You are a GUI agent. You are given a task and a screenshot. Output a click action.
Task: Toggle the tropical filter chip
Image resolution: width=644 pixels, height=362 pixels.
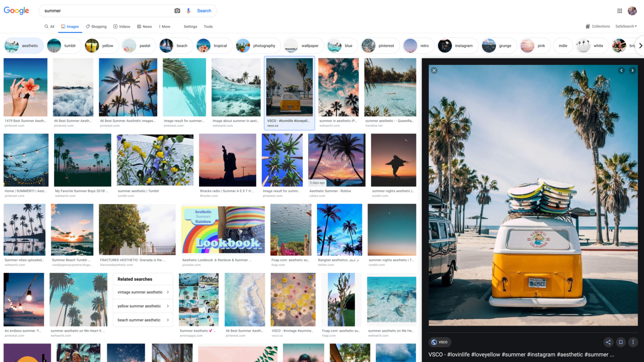tap(214, 45)
